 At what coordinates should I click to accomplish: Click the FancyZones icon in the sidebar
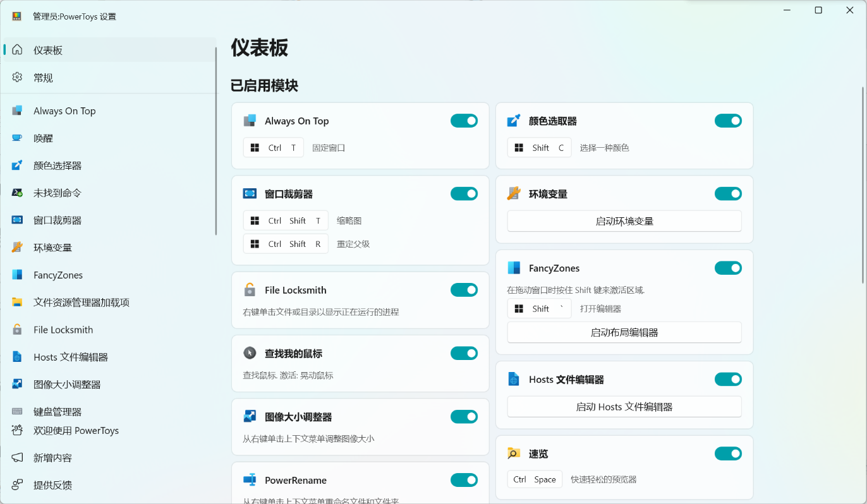click(x=17, y=275)
